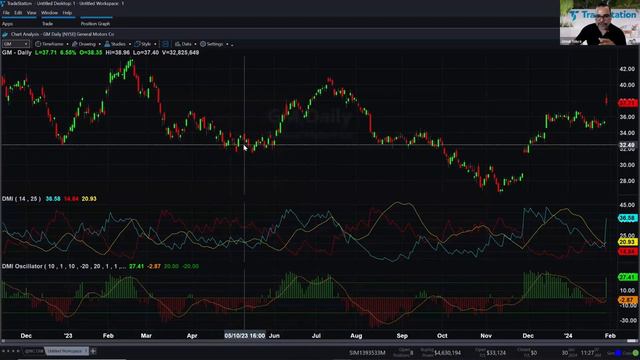Click the 05/10/23 16:00 date marker
The width and height of the screenshot is (640, 360).
245,336
